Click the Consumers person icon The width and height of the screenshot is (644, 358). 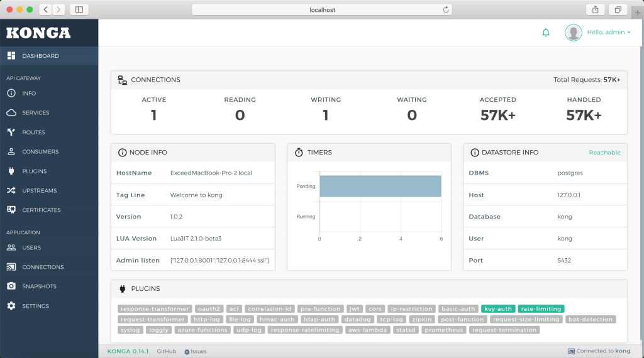click(x=11, y=151)
